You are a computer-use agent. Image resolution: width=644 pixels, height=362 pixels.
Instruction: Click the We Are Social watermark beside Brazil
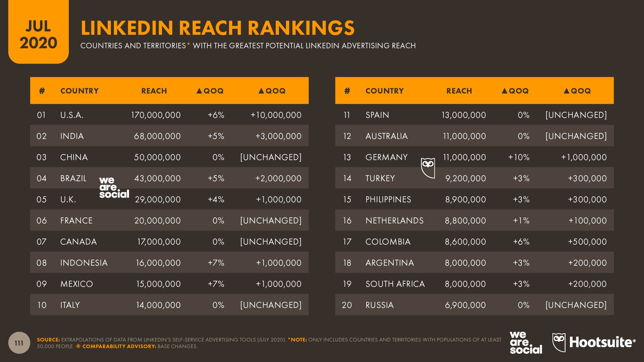pyautogui.click(x=114, y=187)
